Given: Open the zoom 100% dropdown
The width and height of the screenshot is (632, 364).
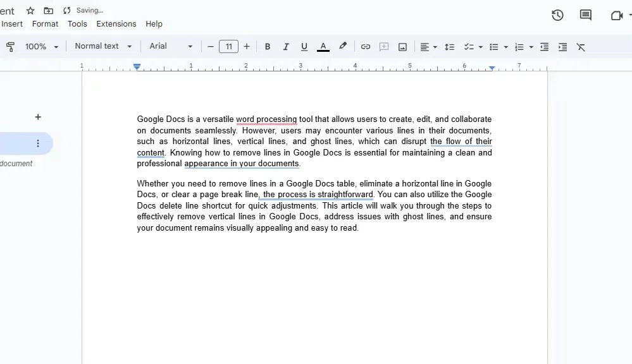Looking at the screenshot, I should click(x=42, y=47).
